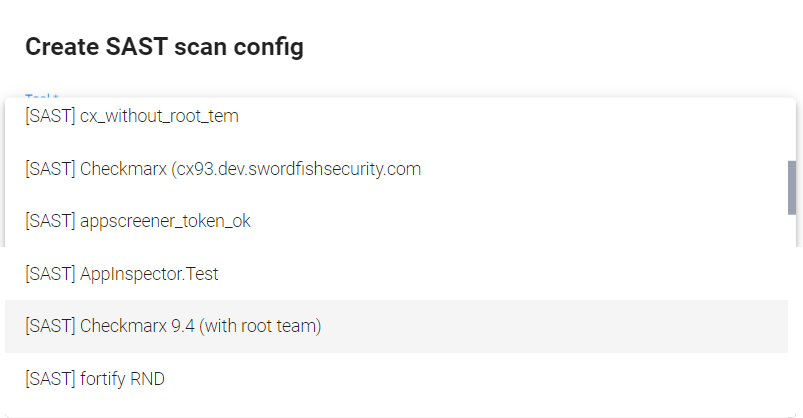Click the Create SAST scan config heading
This screenshot has width=803, height=418.
[164, 47]
